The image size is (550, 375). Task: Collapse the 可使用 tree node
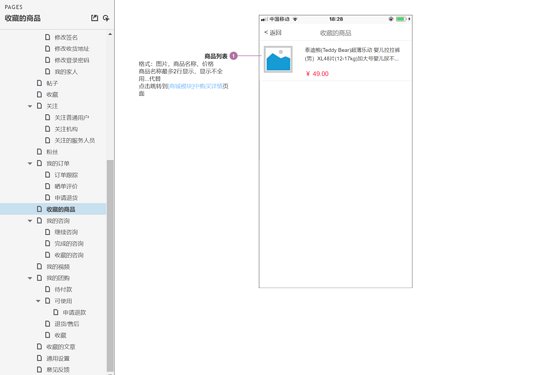(38, 301)
